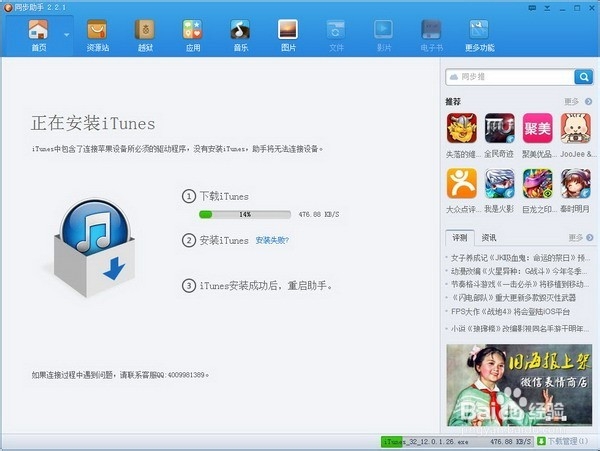Click the feedback chat icon in title bar
This screenshot has height=451, width=600.
[x=532, y=8]
